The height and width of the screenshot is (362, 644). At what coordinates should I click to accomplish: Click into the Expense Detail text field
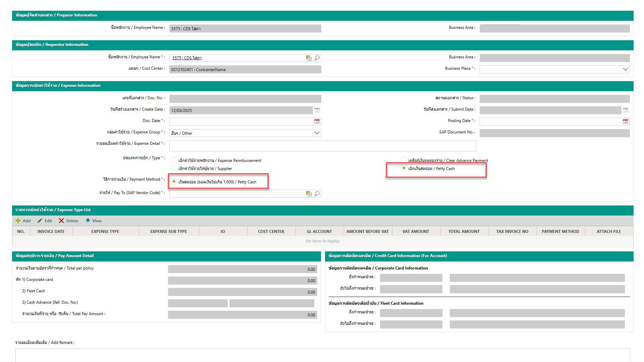click(322, 146)
